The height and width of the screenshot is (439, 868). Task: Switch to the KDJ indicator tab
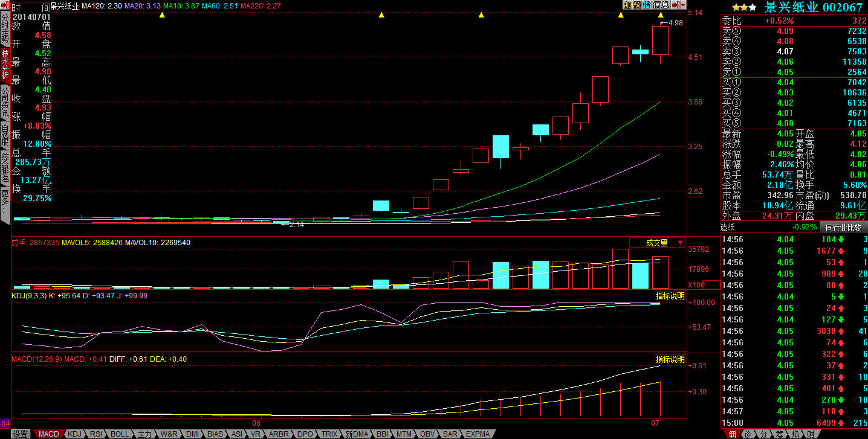tap(74, 434)
